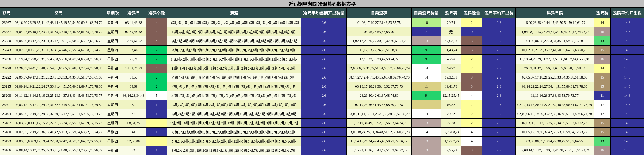Viewport: 644px width, 155px height.
Task: Click the '目前温码' column header
Action: pyautogui.click(x=379, y=13)
